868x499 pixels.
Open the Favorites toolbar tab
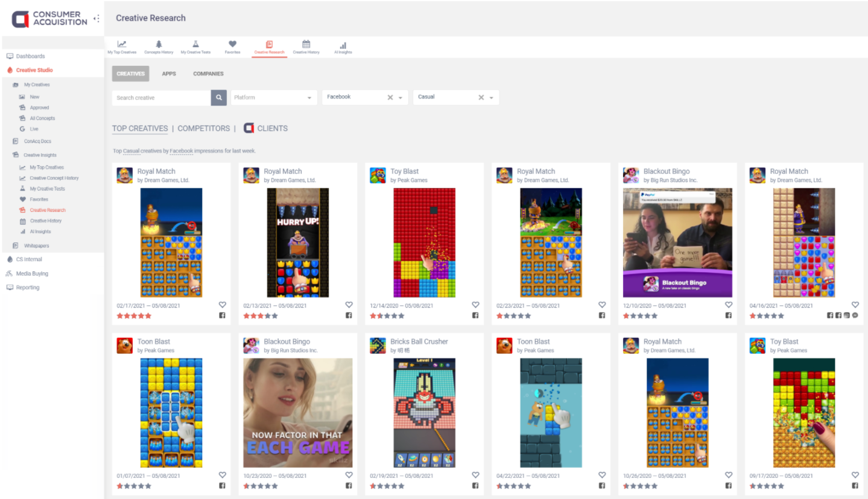pyautogui.click(x=232, y=48)
